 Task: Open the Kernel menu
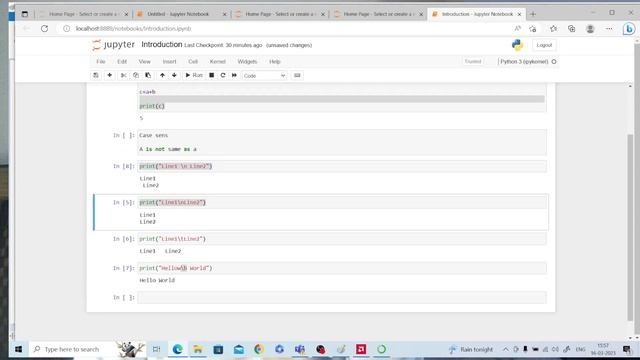coord(218,62)
